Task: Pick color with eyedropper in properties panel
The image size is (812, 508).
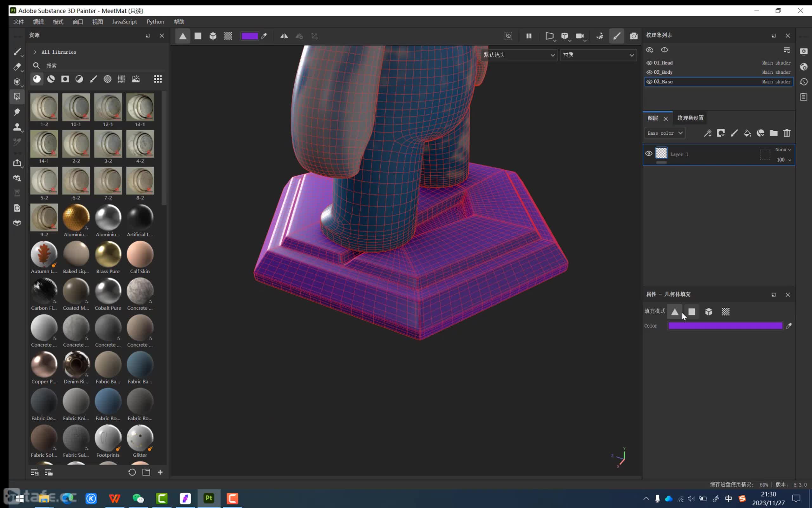Action: coord(789,325)
